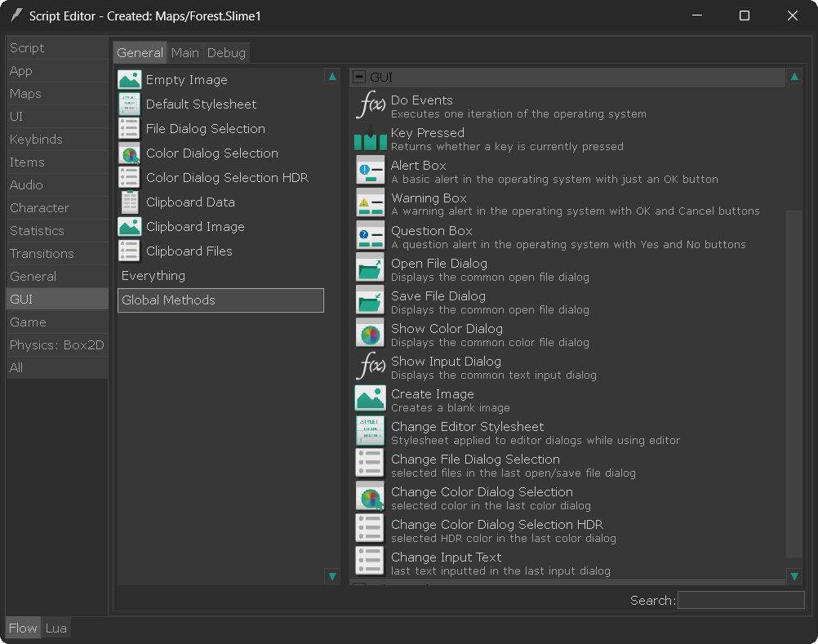The width and height of the screenshot is (818, 644).
Task: Click the right list vertical scrollbar thumb
Action: 794,384
